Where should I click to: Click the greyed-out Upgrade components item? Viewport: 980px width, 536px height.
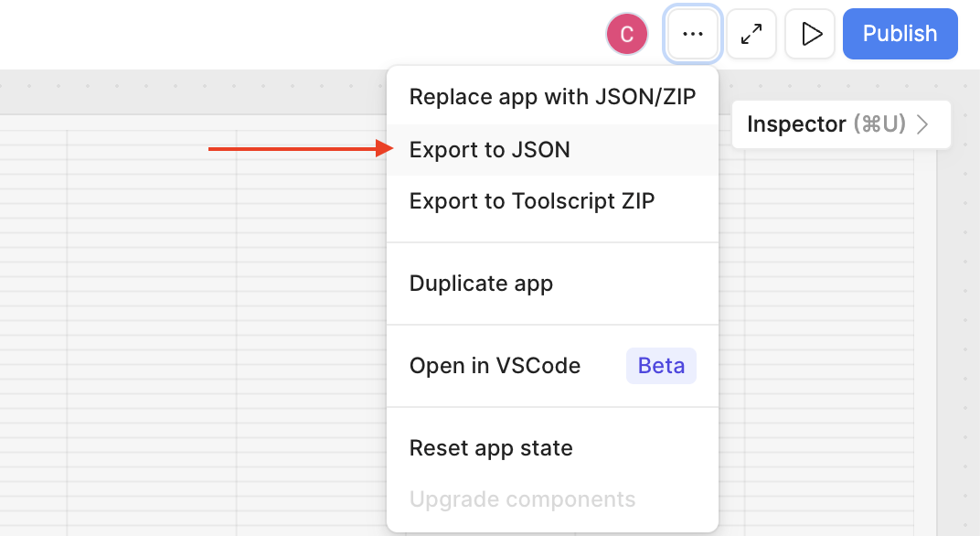coord(522,499)
